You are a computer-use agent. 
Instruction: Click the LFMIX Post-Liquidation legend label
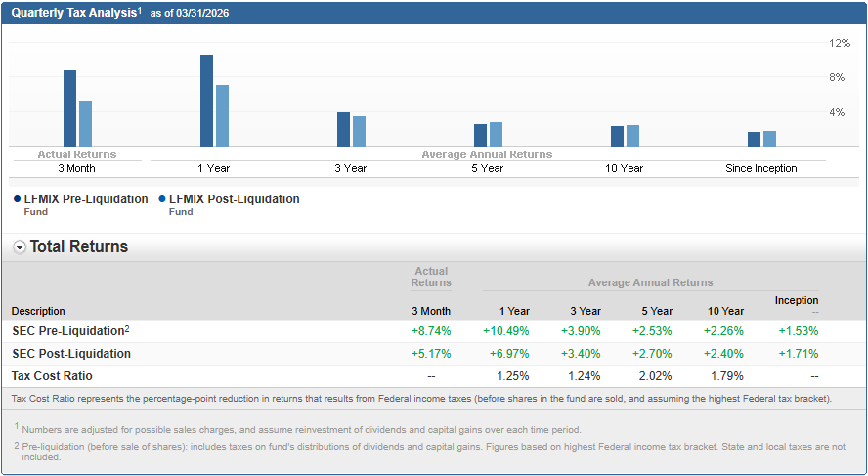234,199
